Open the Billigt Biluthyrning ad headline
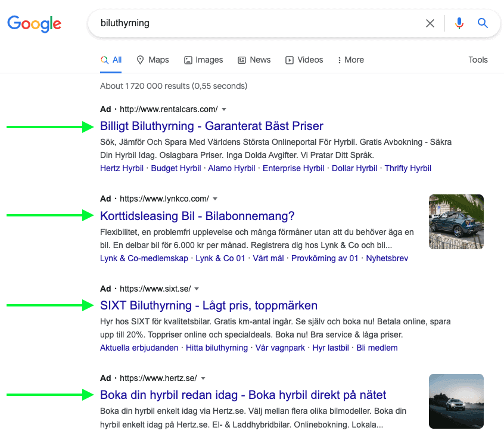 (x=211, y=126)
